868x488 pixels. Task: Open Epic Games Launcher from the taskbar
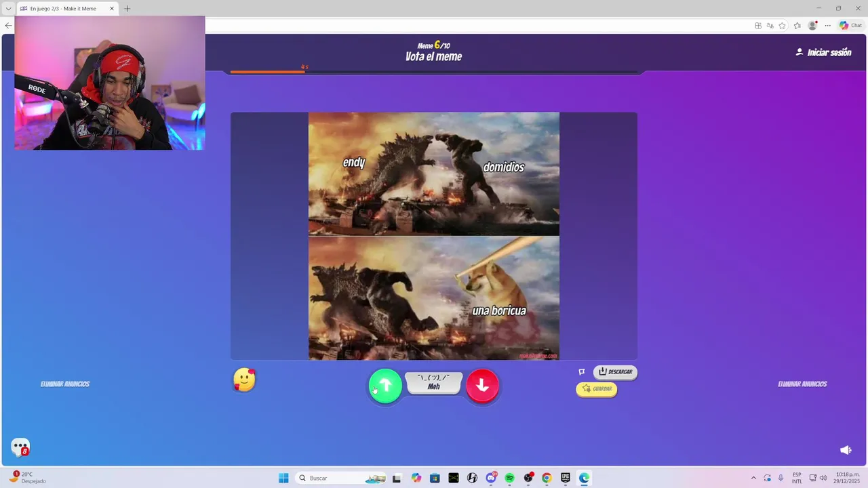[566, 478]
